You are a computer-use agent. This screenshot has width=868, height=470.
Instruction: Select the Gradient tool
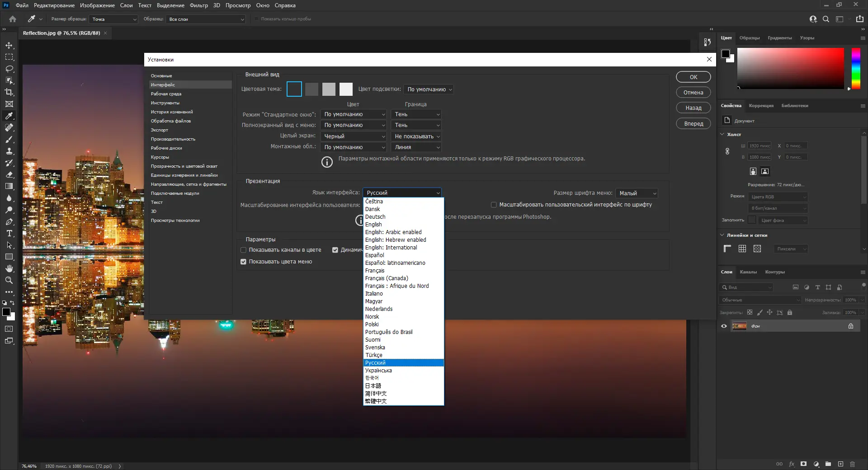coord(9,186)
